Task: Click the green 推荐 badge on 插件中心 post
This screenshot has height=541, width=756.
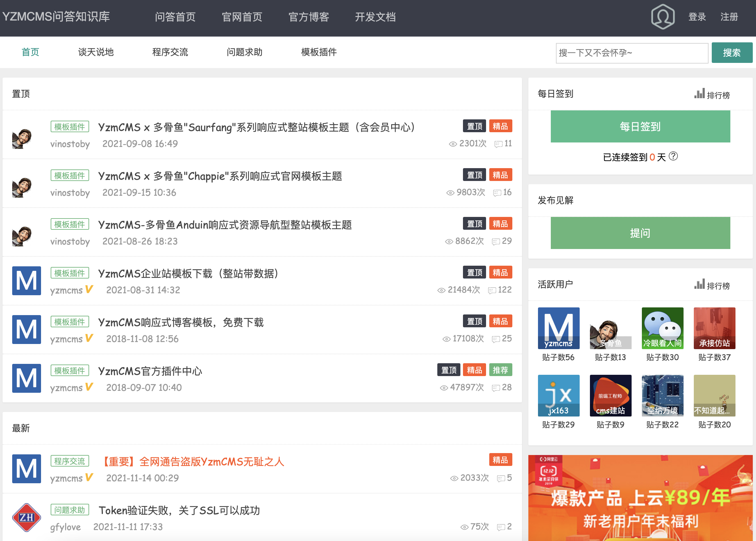Action: (500, 370)
